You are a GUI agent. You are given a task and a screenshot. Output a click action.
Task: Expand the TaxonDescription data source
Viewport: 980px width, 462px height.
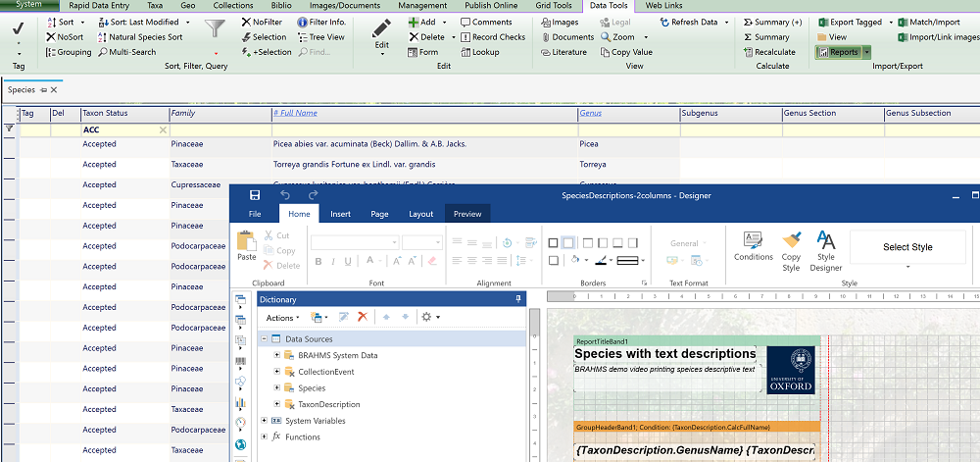click(276, 404)
